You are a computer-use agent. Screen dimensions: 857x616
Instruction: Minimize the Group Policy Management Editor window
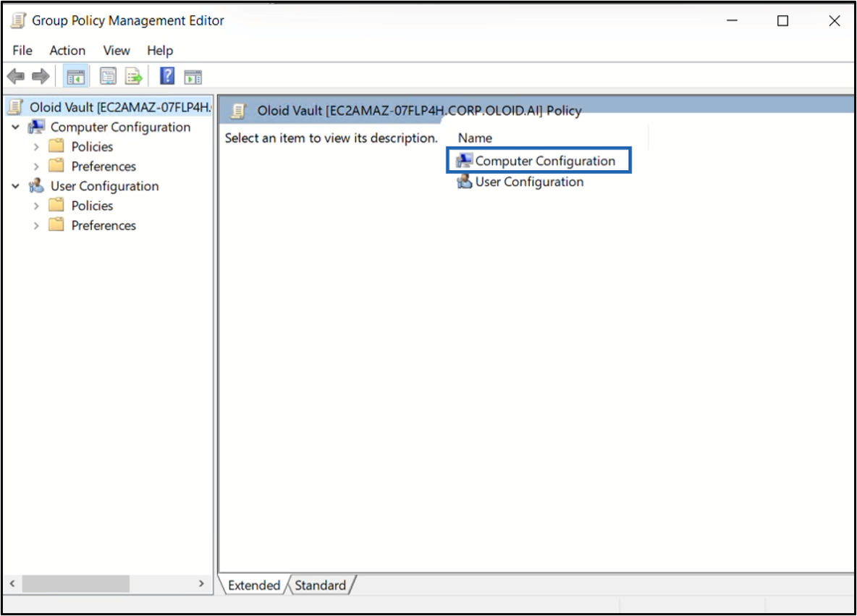(x=732, y=21)
